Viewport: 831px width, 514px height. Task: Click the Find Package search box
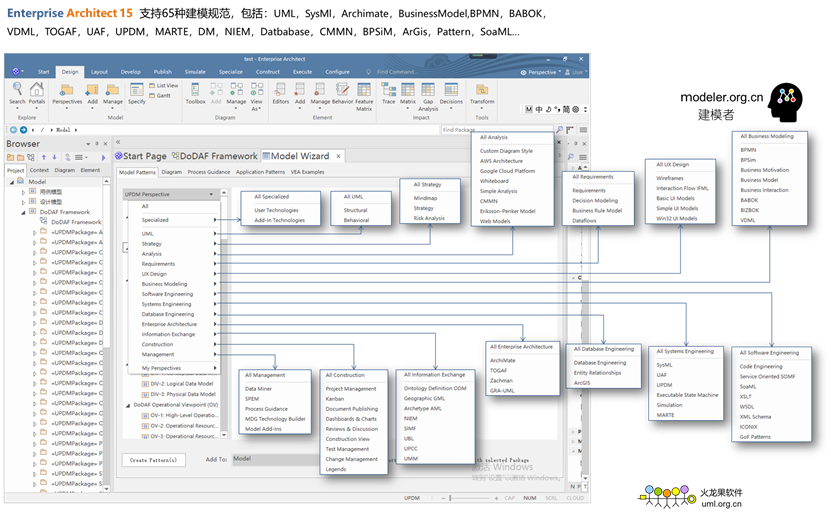click(x=497, y=129)
